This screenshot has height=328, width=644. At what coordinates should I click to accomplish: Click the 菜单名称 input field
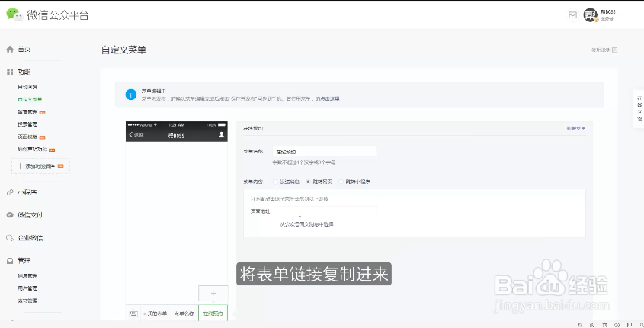click(324, 152)
